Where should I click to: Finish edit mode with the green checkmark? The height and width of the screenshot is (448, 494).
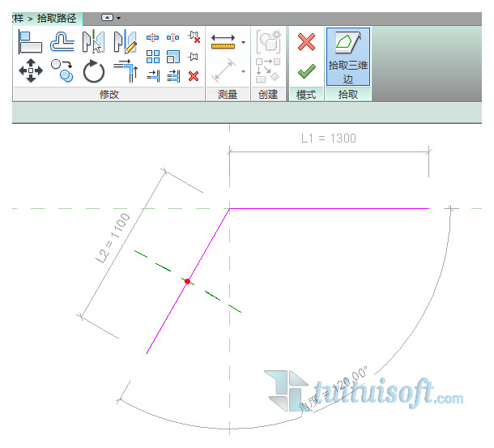307,71
